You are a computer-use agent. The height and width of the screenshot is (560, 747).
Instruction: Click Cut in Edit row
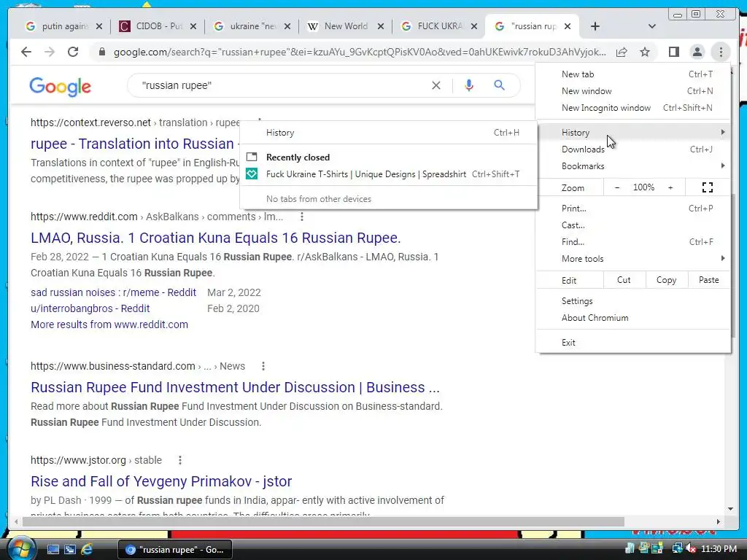[624, 280]
